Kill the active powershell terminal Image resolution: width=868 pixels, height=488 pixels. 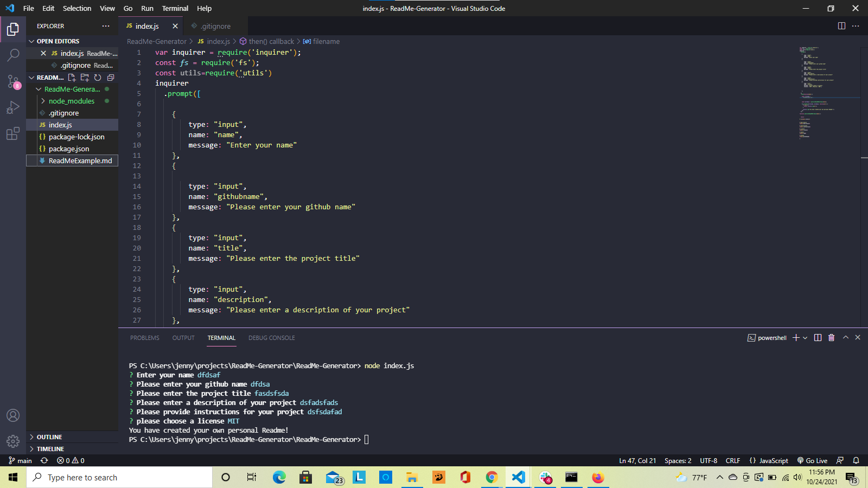pos(832,338)
